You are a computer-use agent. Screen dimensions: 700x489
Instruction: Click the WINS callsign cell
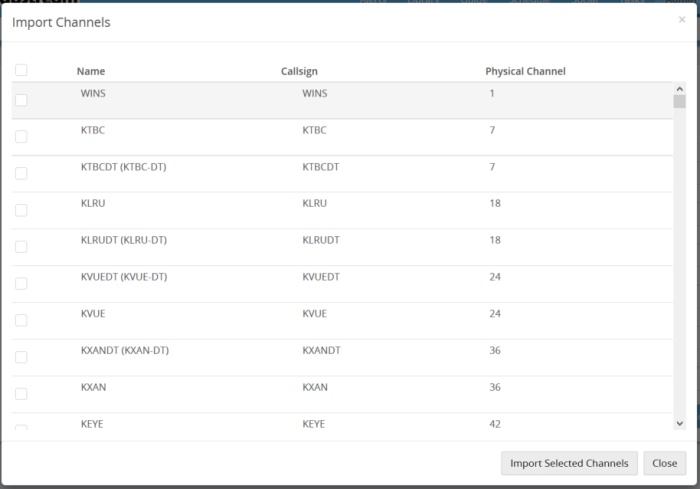[315, 93]
